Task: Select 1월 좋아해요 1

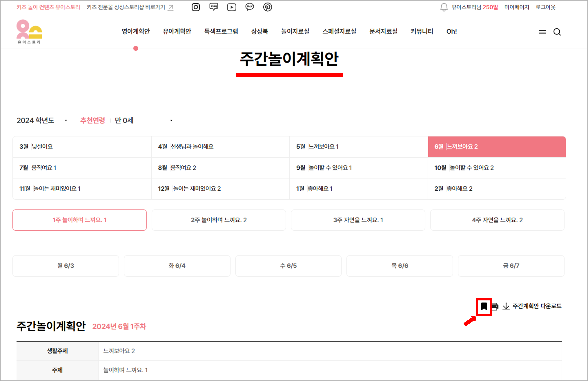Action: (x=359, y=189)
